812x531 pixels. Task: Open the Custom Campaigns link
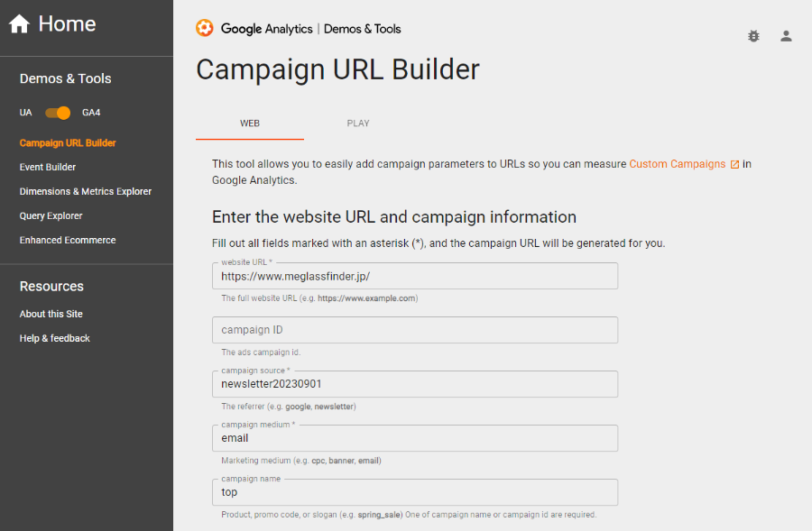pyautogui.click(x=678, y=164)
